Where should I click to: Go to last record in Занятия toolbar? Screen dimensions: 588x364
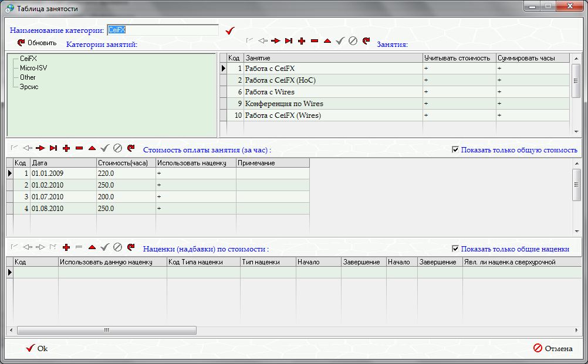click(x=288, y=41)
